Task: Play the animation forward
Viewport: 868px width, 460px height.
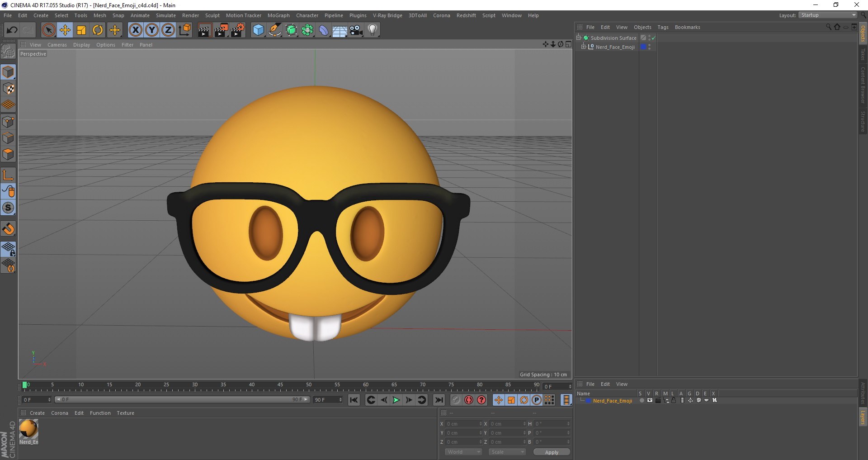Action: tap(396, 400)
